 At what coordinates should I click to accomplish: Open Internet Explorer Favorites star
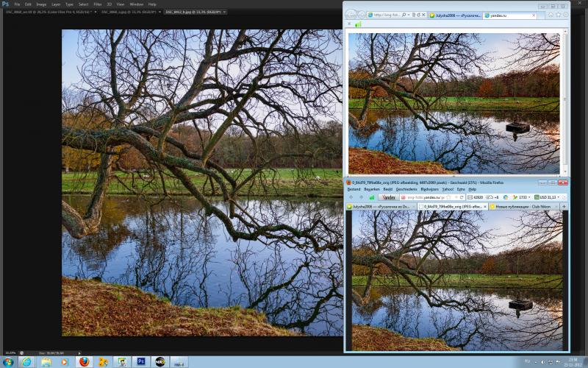click(x=558, y=15)
